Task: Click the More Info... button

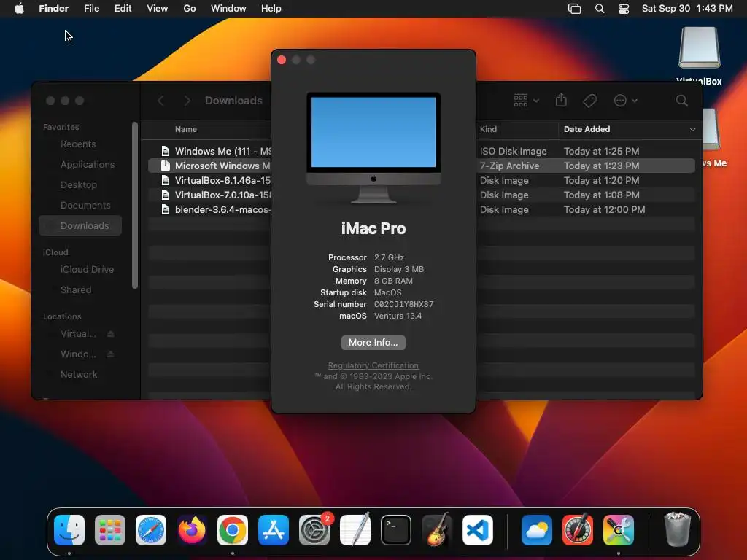Action: tap(373, 343)
